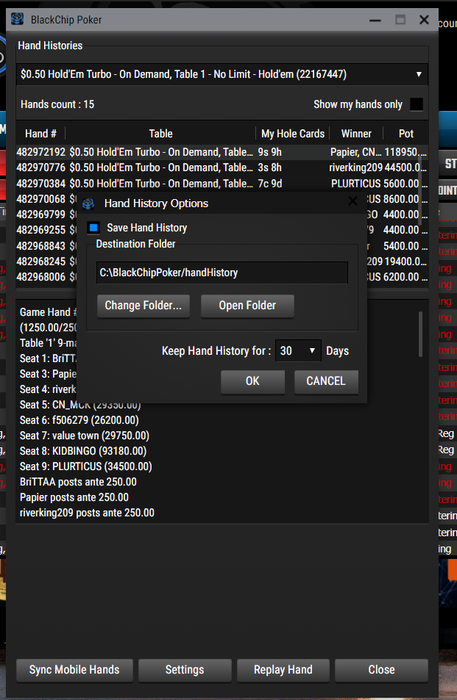Confirm options with the OK button
The width and height of the screenshot is (457, 700).
coord(253,381)
